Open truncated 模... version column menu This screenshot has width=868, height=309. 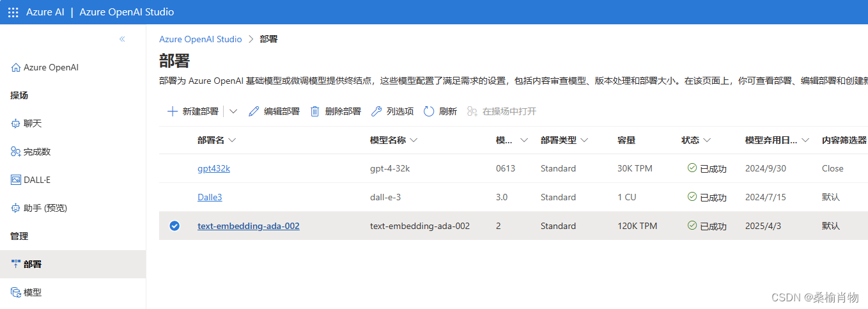coord(524,140)
